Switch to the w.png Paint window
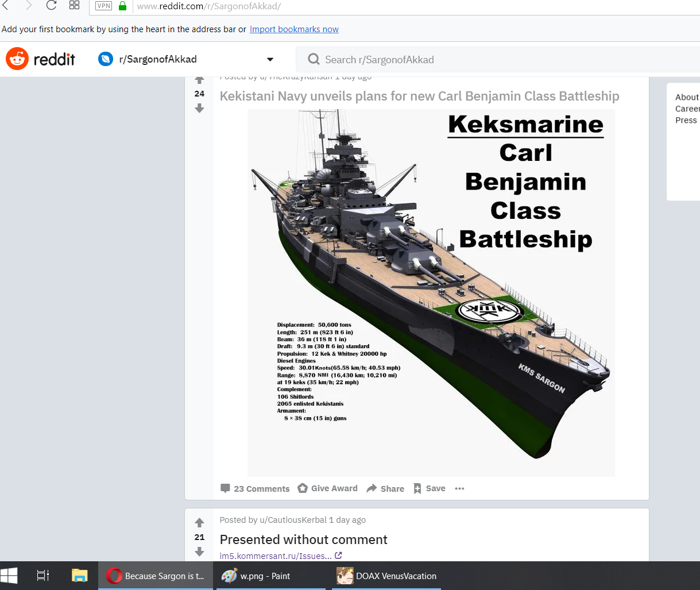 [x=270, y=576]
